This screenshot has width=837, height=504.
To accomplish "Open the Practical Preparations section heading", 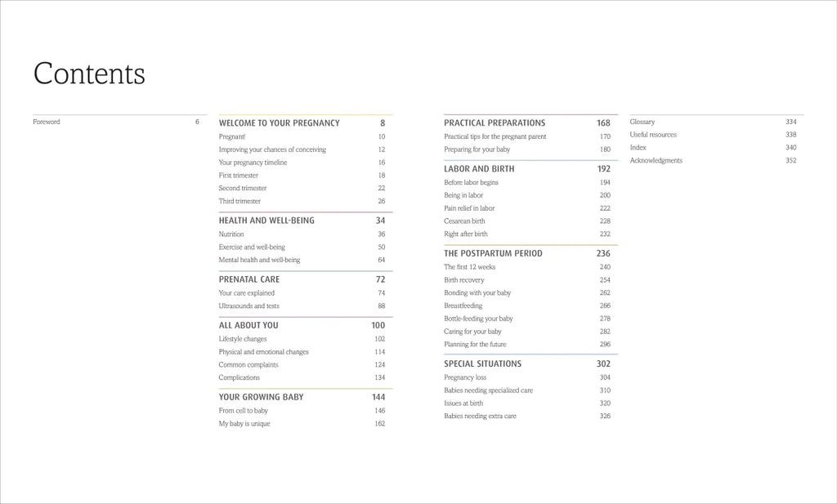I will tap(495, 123).
